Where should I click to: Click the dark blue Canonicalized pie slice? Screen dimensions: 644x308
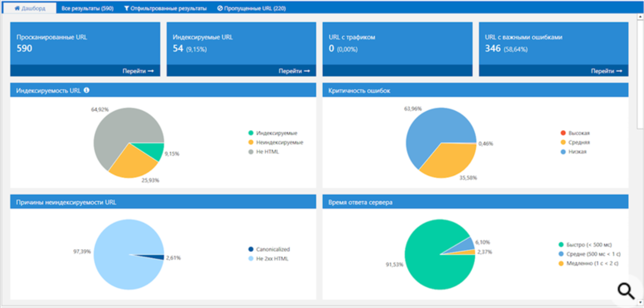(154, 257)
